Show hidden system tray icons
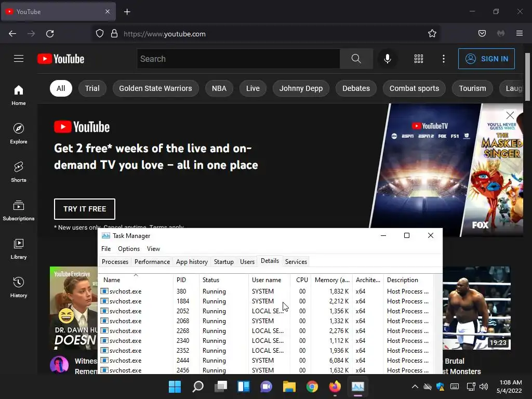 (415, 387)
